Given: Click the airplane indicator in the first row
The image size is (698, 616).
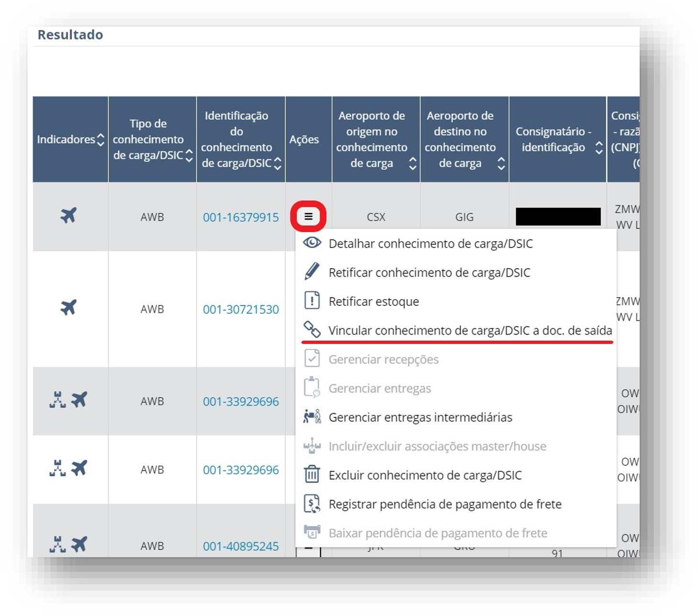Looking at the screenshot, I should point(68,215).
